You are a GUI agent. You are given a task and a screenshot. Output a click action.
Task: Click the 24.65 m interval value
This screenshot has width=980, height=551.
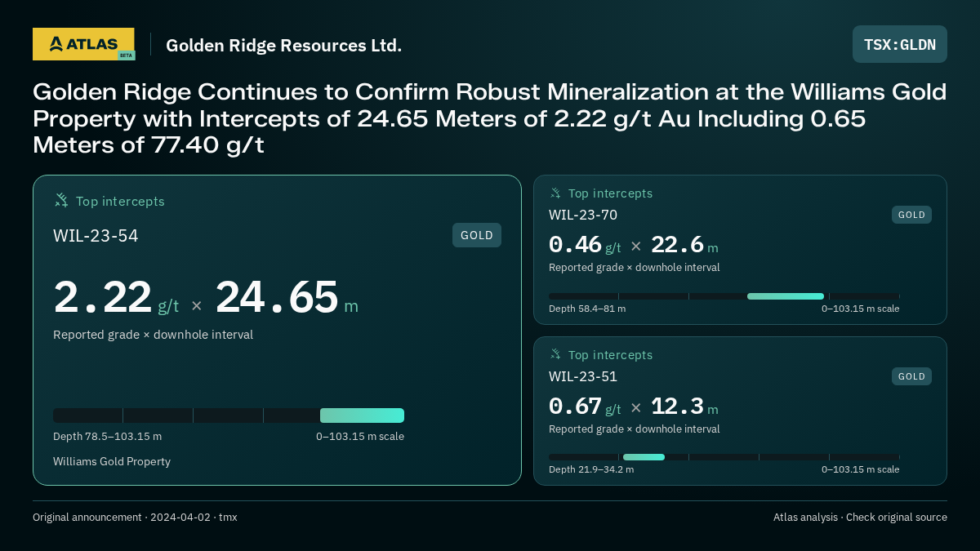pos(287,298)
